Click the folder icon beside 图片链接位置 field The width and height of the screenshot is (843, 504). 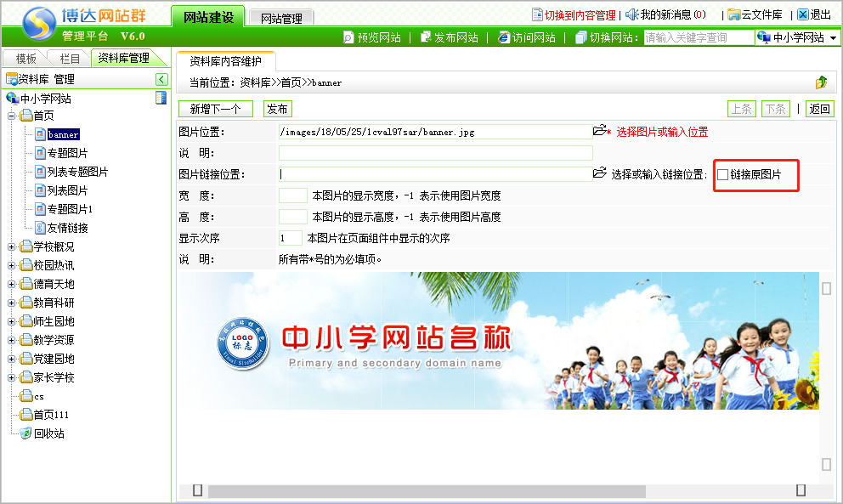(600, 173)
